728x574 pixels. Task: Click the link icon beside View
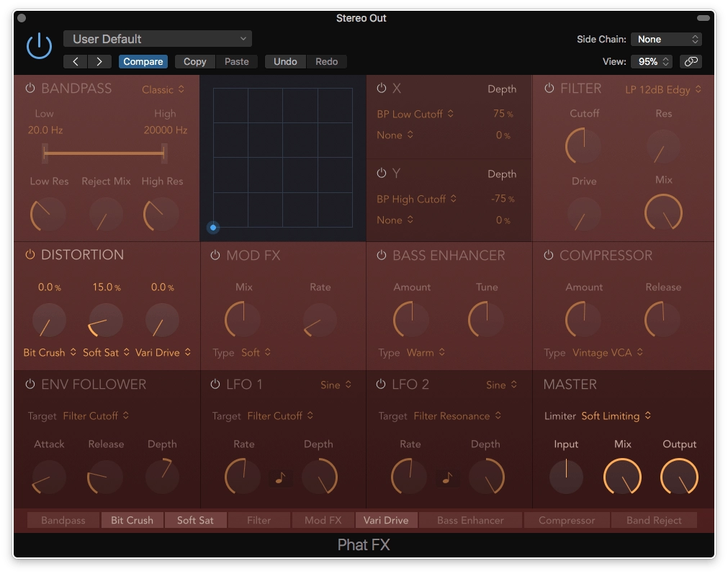coord(691,61)
